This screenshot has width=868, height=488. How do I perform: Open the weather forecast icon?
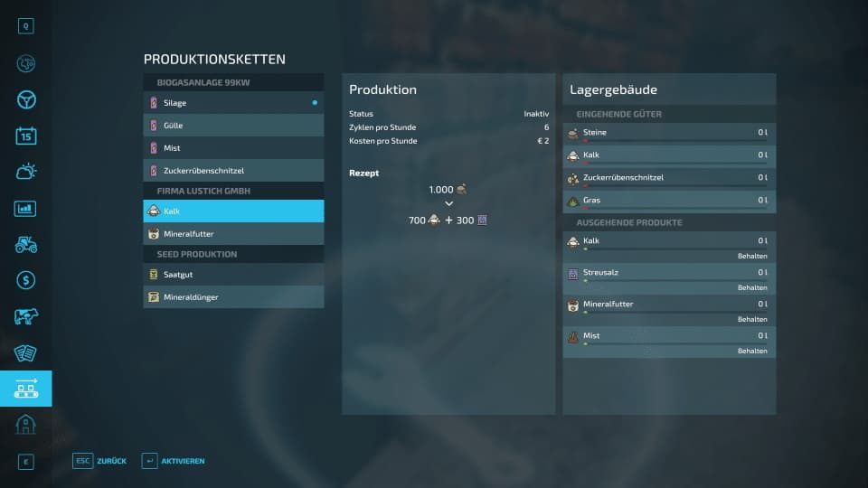coord(25,172)
